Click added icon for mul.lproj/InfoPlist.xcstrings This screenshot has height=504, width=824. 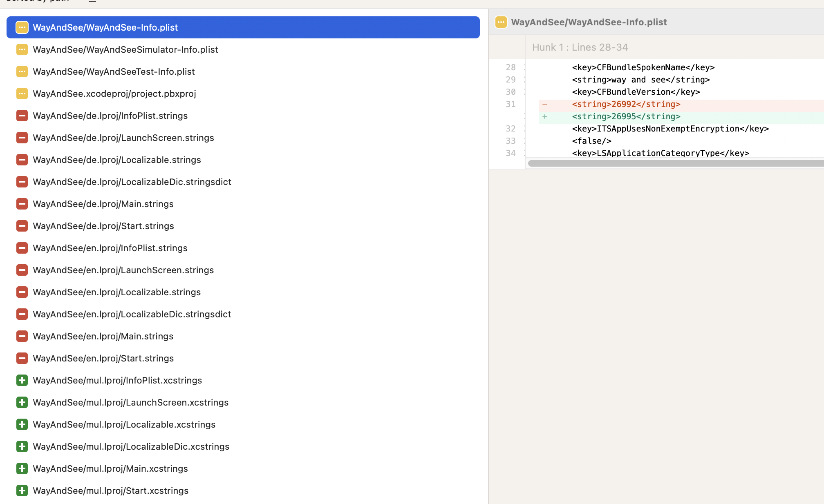[22, 380]
